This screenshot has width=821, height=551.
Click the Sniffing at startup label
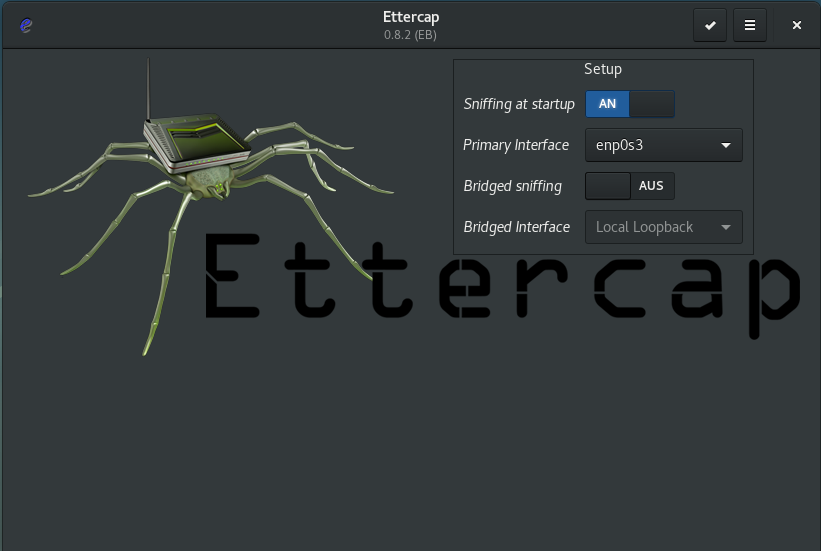(519, 104)
